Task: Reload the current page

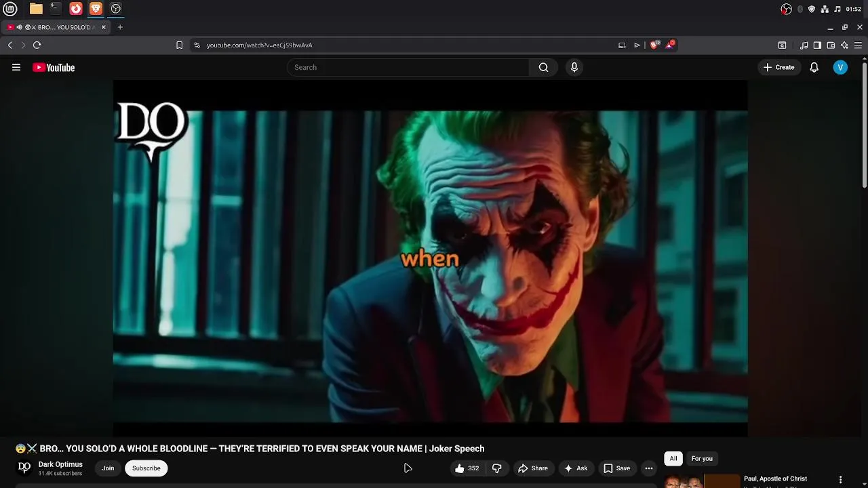Action: coord(37,45)
